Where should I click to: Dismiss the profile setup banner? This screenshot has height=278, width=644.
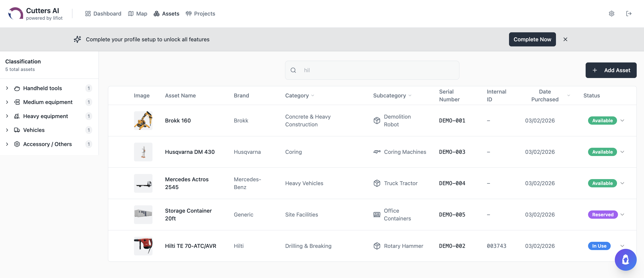click(x=565, y=39)
